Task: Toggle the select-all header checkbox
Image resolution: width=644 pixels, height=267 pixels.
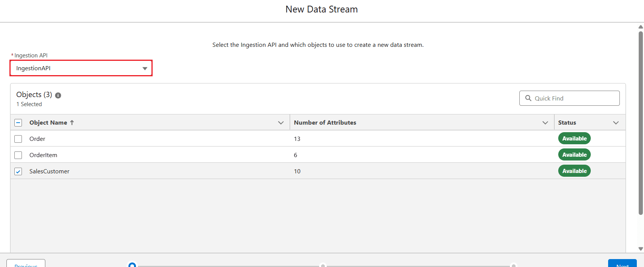Action: tap(18, 123)
